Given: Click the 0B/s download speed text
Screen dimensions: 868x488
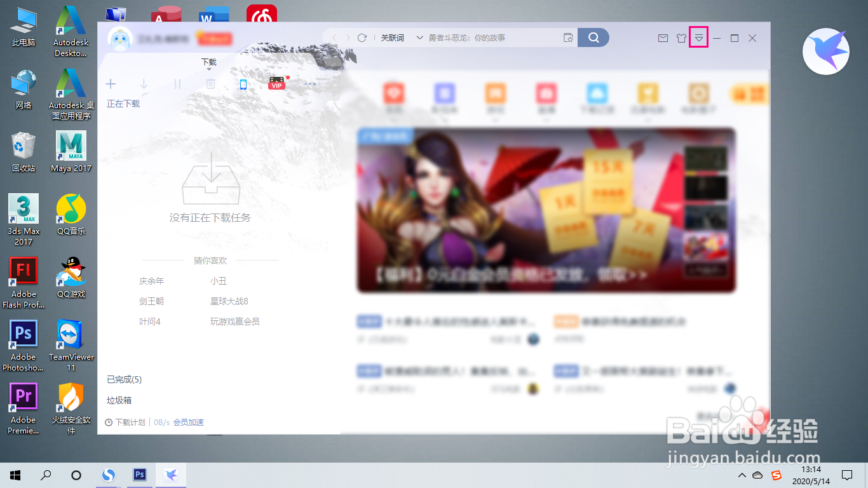Looking at the screenshot, I should click(x=162, y=423).
